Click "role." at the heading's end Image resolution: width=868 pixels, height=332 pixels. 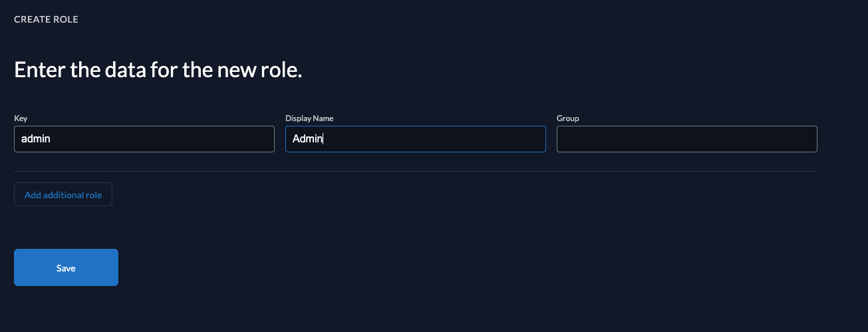click(280, 70)
